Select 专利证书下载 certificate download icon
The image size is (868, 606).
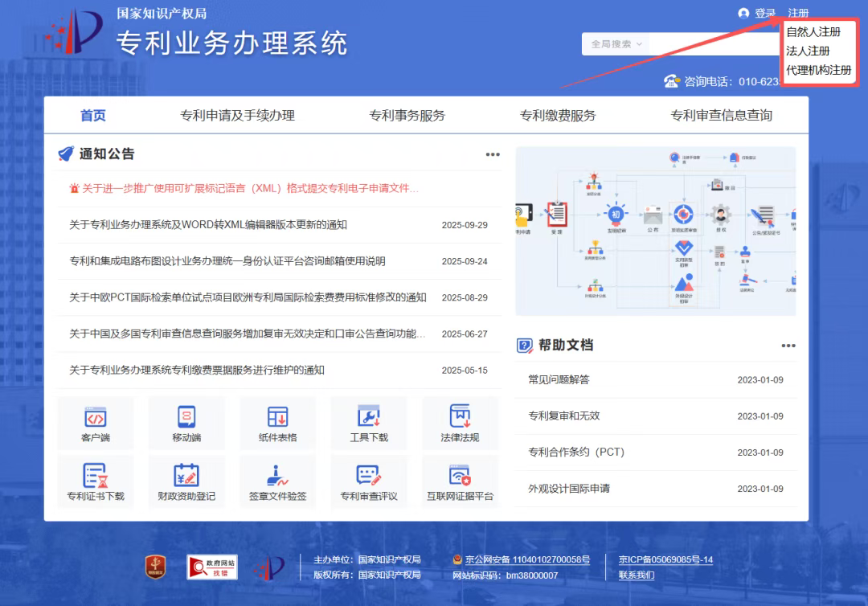point(96,481)
